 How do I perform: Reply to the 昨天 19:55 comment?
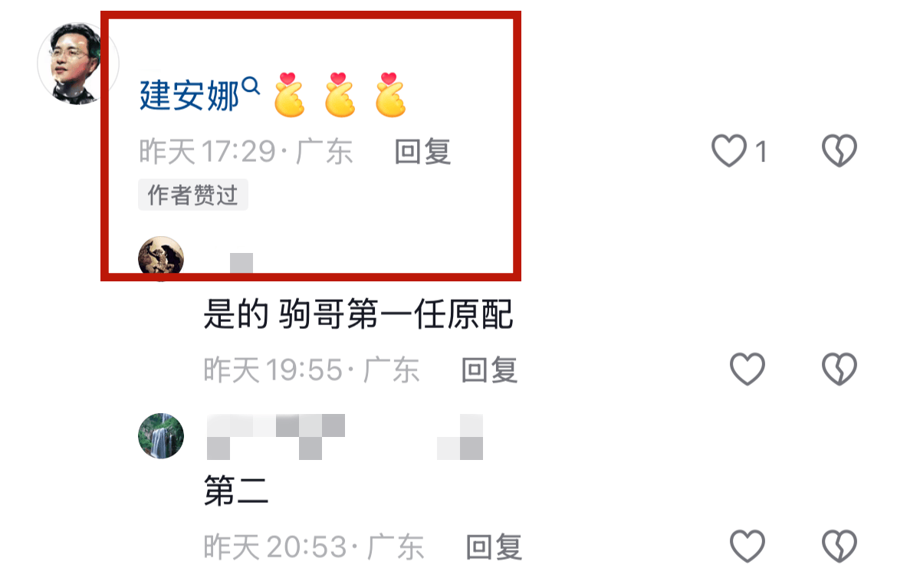[x=490, y=370]
